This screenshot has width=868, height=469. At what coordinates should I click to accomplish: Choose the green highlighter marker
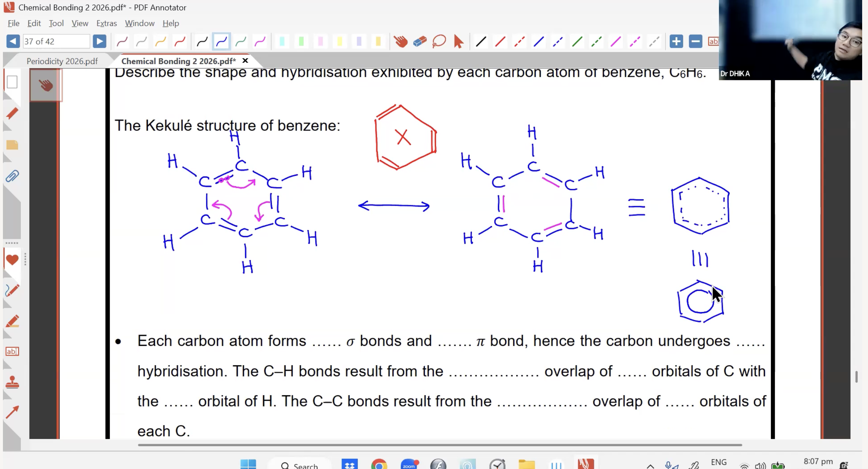[301, 41]
